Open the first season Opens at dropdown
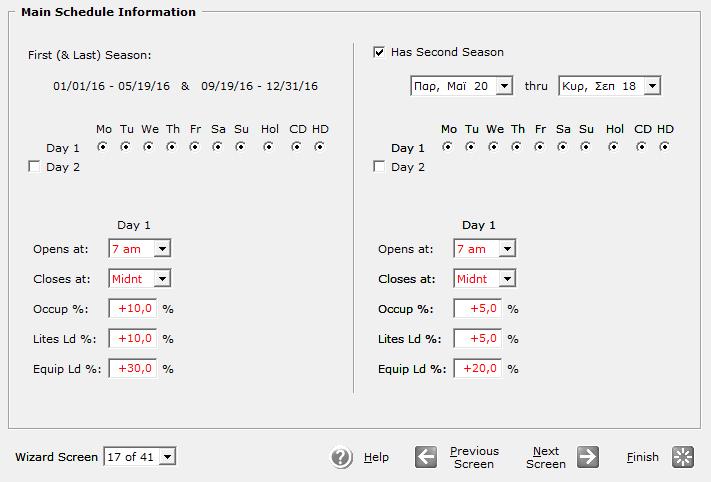 coord(140,248)
